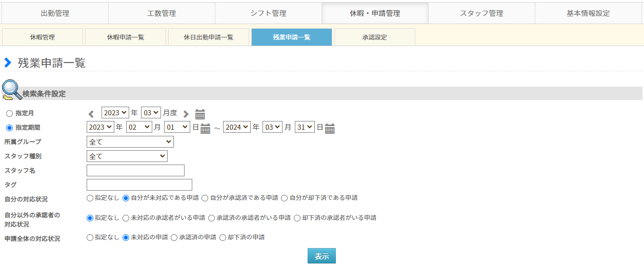Click the 表示 button

pyautogui.click(x=321, y=256)
